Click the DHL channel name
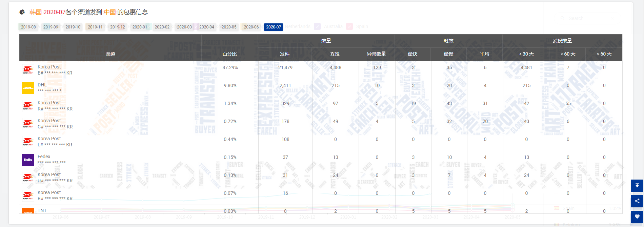 point(42,85)
